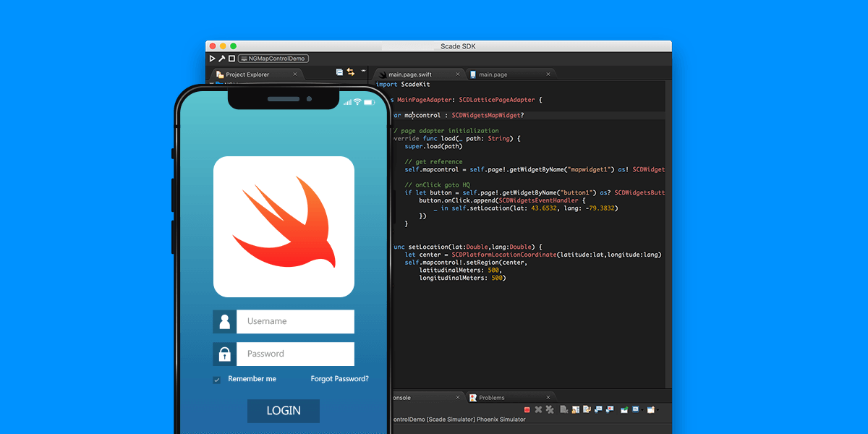Click the Username field on phone
The image size is (868, 434).
(x=295, y=321)
